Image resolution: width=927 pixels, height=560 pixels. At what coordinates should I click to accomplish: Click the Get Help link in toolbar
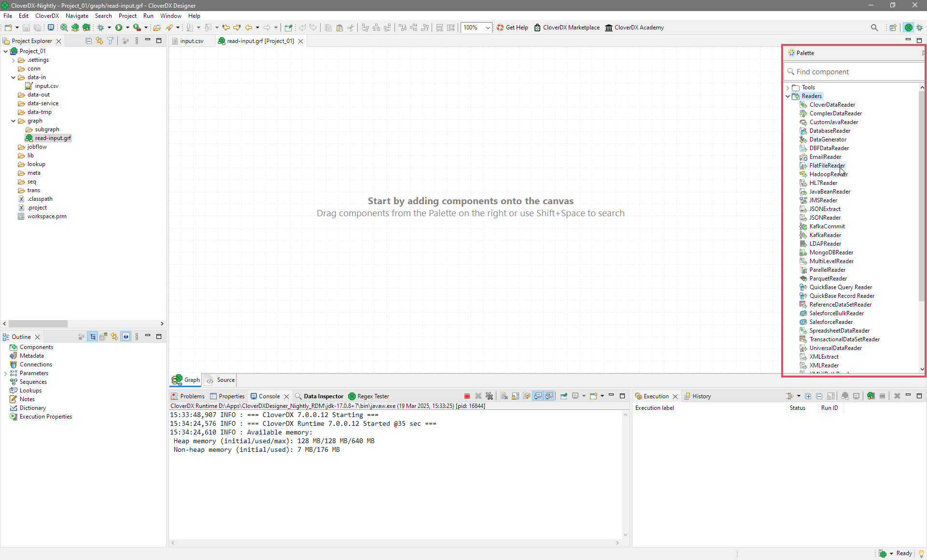point(512,28)
